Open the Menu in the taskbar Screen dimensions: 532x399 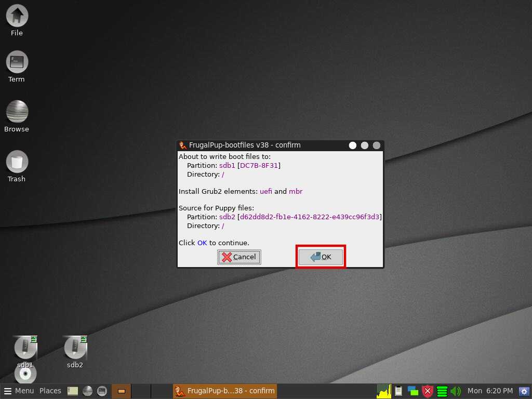click(19, 391)
